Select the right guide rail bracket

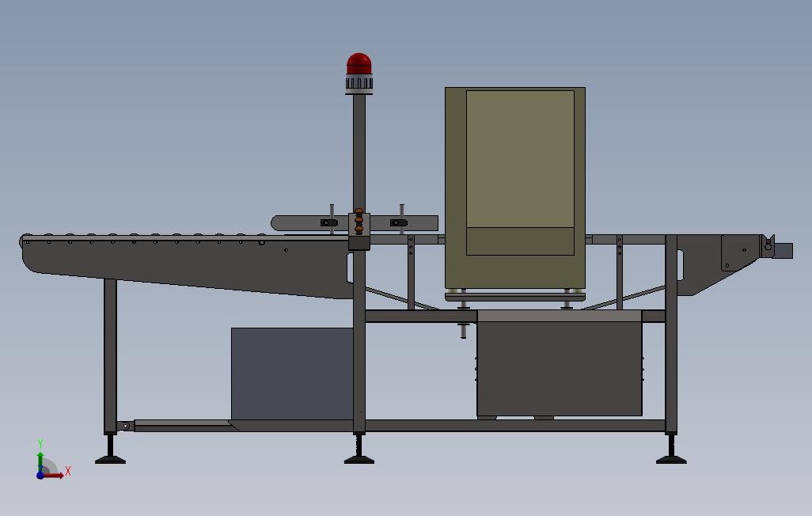[x=398, y=222]
